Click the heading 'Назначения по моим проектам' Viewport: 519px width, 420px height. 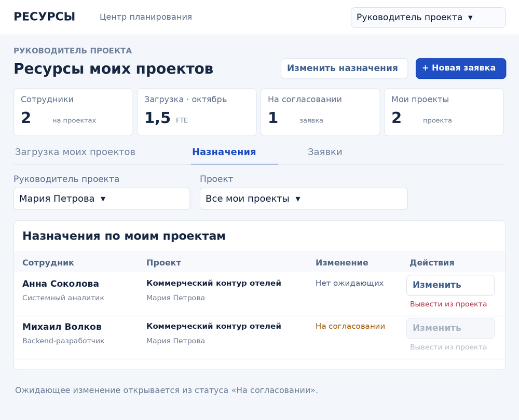point(124,236)
